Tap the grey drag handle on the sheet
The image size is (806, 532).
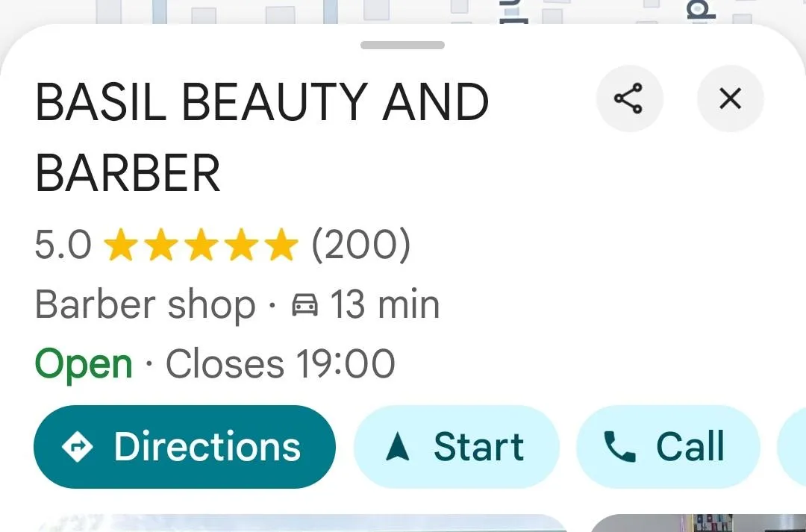click(x=402, y=46)
